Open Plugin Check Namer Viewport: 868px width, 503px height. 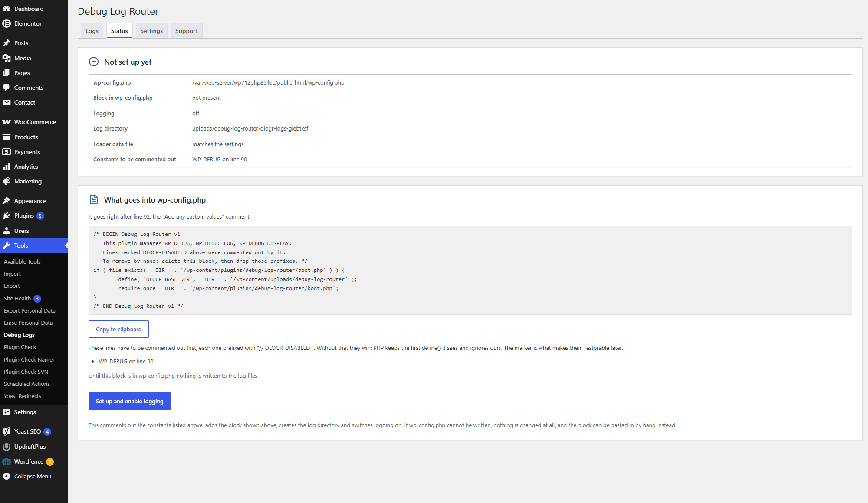point(29,359)
